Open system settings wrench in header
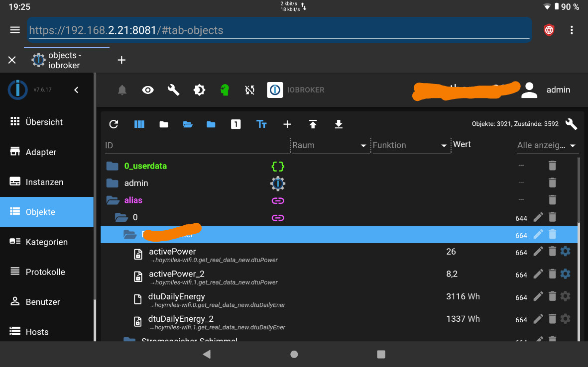 point(173,90)
